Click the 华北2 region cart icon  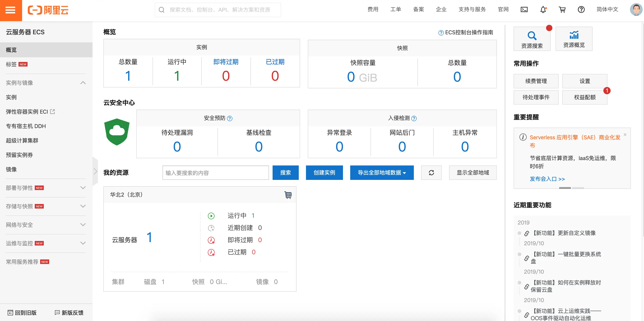(288, 195)
